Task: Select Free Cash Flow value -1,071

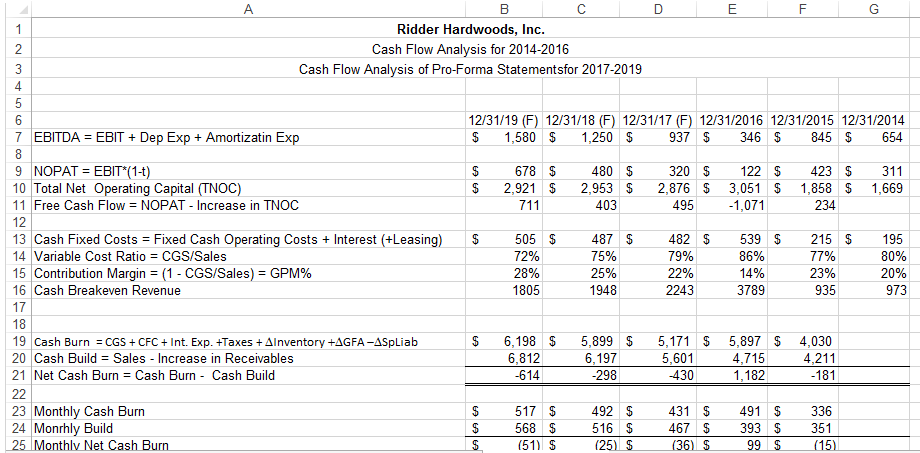Action: 731,205
